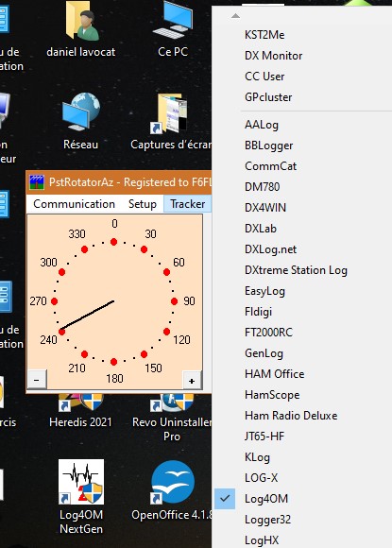
Task: Launch Log4OM NextGen desktop shortcut
Action: click(x=81, y=496)
